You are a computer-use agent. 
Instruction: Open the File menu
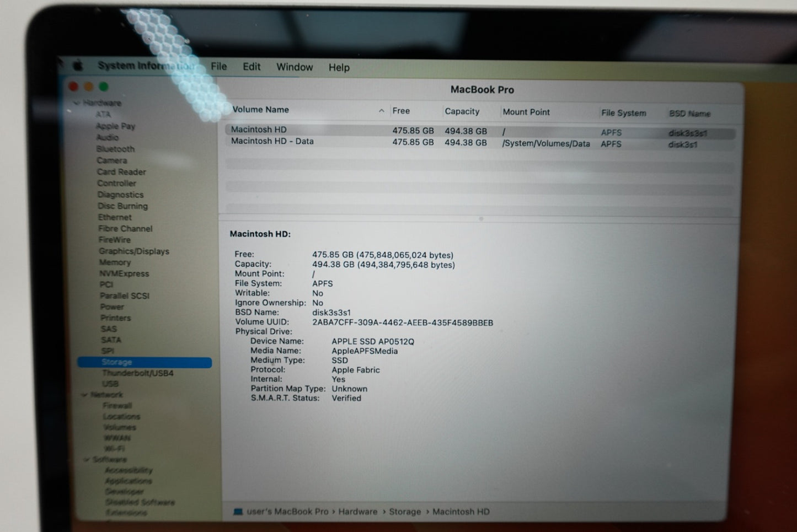tap(218, 67)
